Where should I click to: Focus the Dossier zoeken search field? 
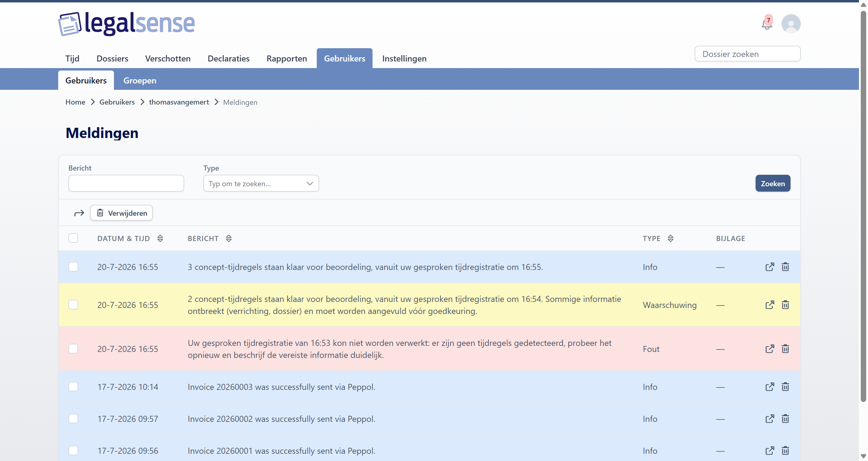coord(747,54)
